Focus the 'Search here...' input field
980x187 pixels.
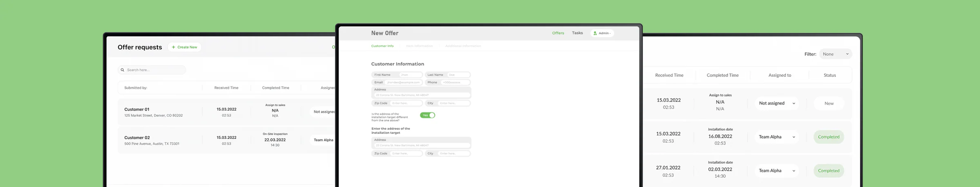(x=152, y=70)
